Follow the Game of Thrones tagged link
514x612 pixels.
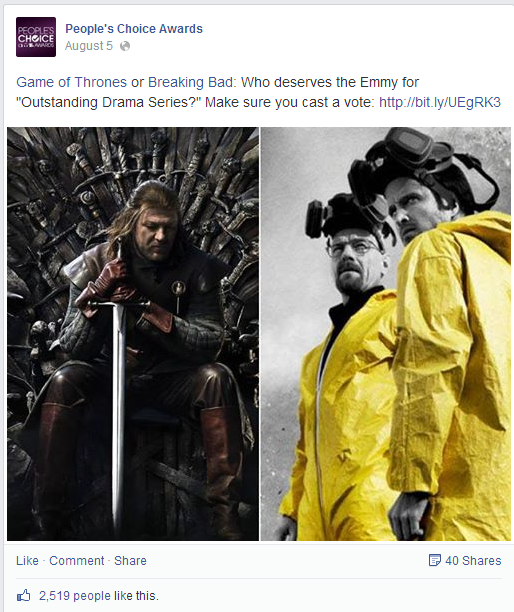[x=71, y=82]
